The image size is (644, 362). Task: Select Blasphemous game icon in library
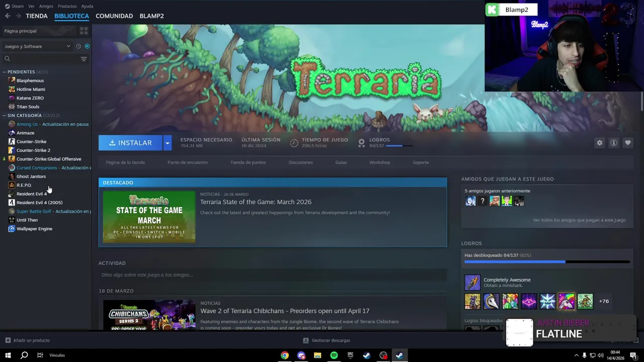[12, 80]
